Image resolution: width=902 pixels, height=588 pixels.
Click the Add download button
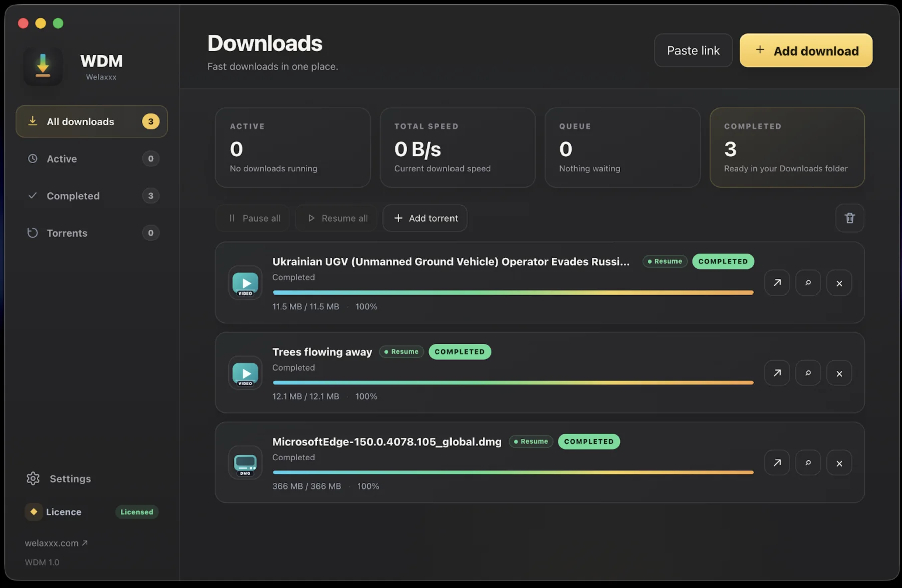(x=806, y=50)
